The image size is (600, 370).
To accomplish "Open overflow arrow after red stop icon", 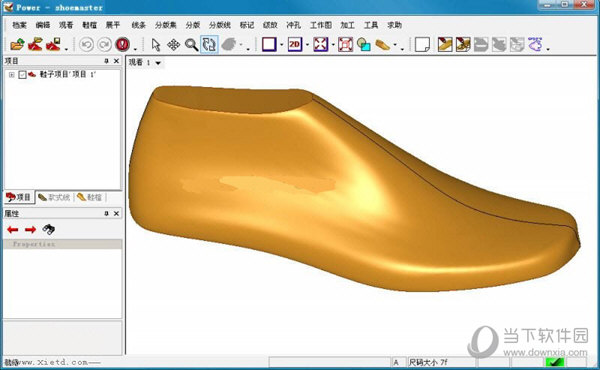I will pos(135,49).
